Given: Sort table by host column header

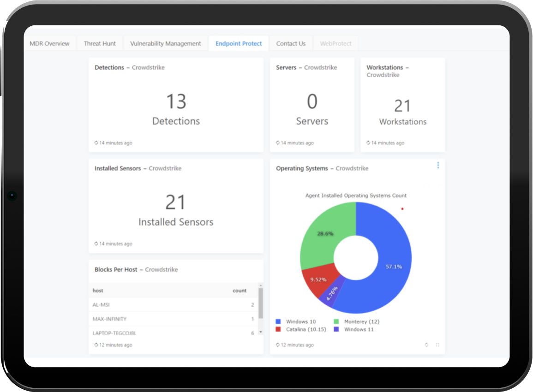Looking at the screenshot, I should [98, 291].
